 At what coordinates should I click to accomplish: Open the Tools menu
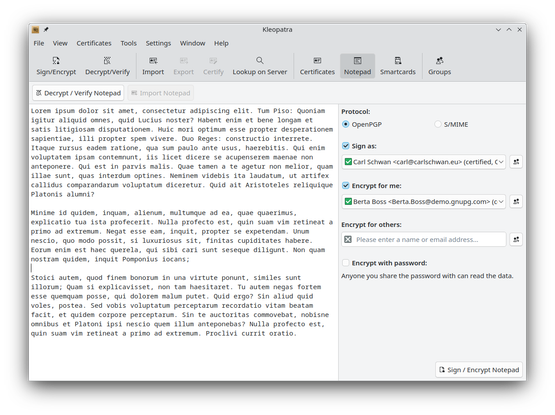[x=128, y=43]
